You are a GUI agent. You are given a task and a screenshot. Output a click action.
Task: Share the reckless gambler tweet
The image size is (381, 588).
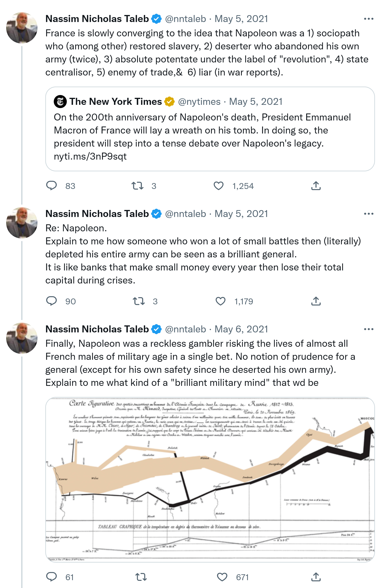click(316, 577)
